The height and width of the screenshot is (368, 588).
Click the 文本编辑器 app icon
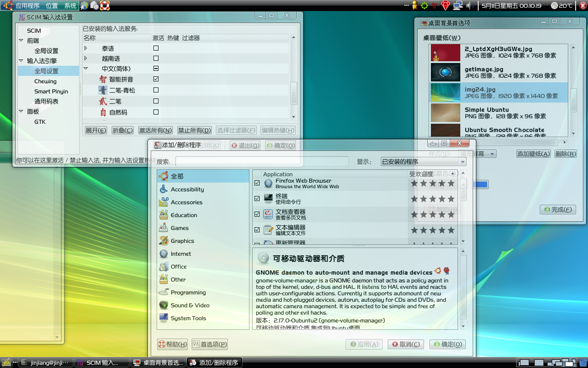click(268, 230)
